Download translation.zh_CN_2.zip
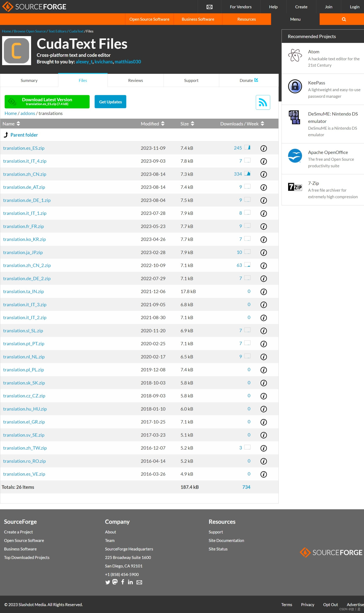 click(x=27, y=265)
